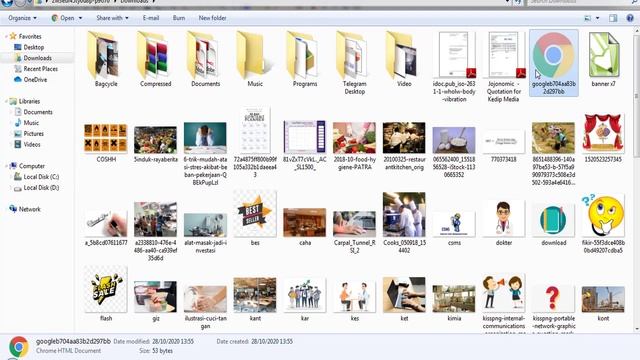Select the ilustrasi-cuci-tangan image
This screenshot has width=640, height=360.
point(205,299)
